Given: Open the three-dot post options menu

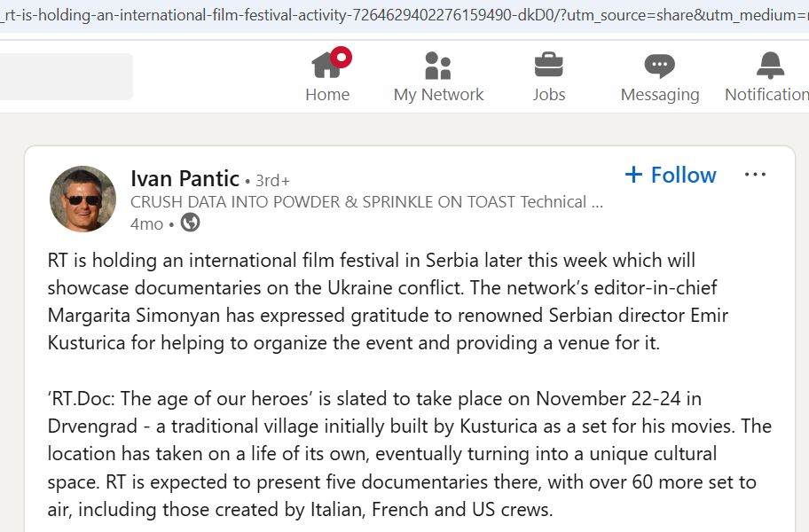Looking at the screenshot, I should 755,175.
